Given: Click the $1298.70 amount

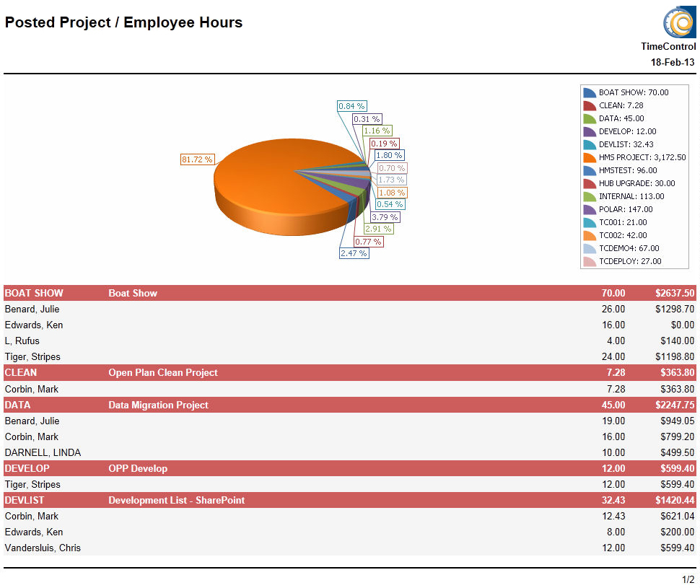Looking at the screenshot, I should tap(675, 309).
